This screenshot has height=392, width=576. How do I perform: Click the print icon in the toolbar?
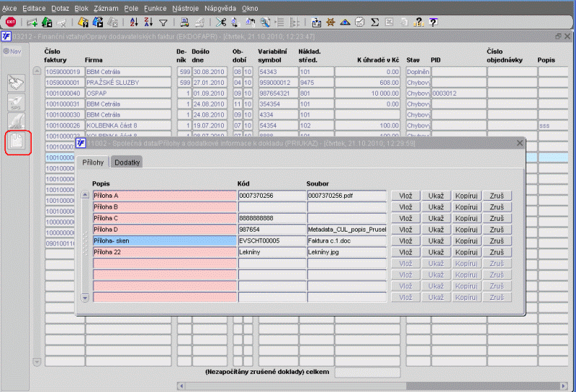click(185, 23)
